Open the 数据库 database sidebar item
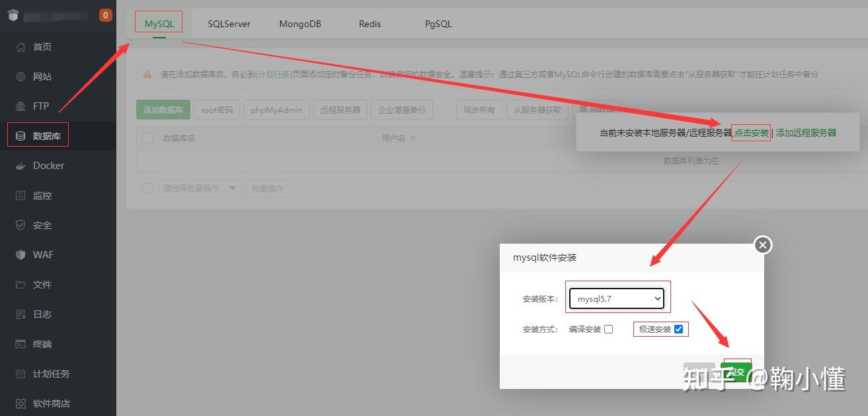Image resolution: width=868 pixels, height=416 pixels. (x=58, y=136)
